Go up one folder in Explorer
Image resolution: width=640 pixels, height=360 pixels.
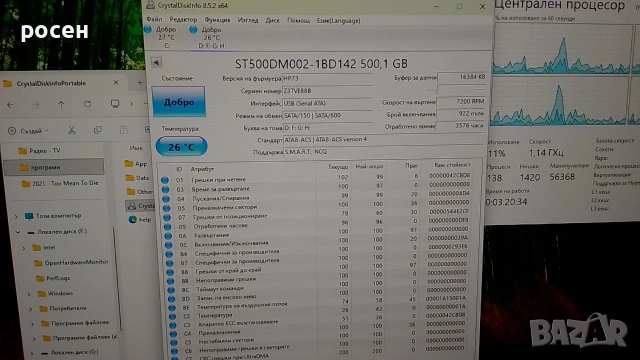(x=61, y=104)
